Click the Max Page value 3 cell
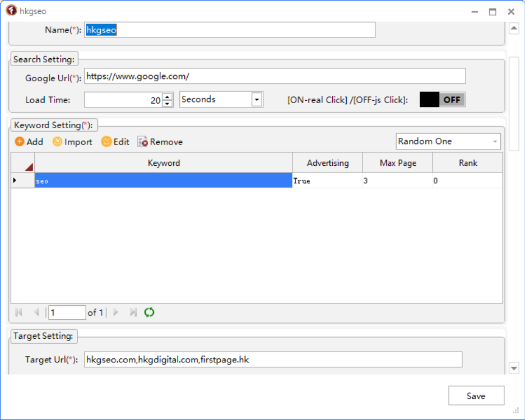Viewport: 525px width, 420px height. (397, 181)
